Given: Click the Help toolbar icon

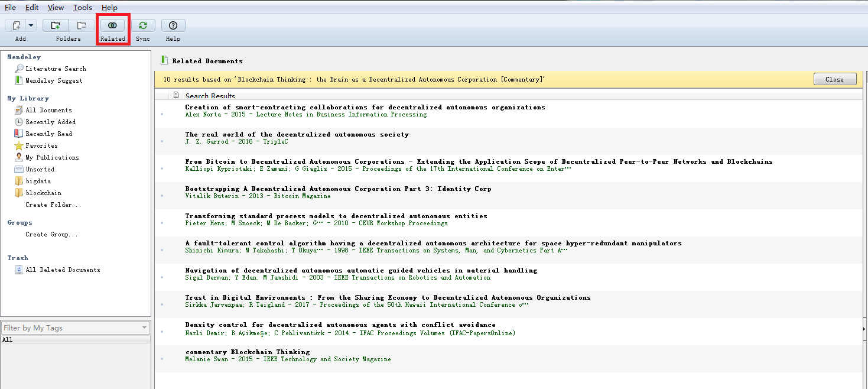Looking at the screenshot, I should tap(173, 25).
